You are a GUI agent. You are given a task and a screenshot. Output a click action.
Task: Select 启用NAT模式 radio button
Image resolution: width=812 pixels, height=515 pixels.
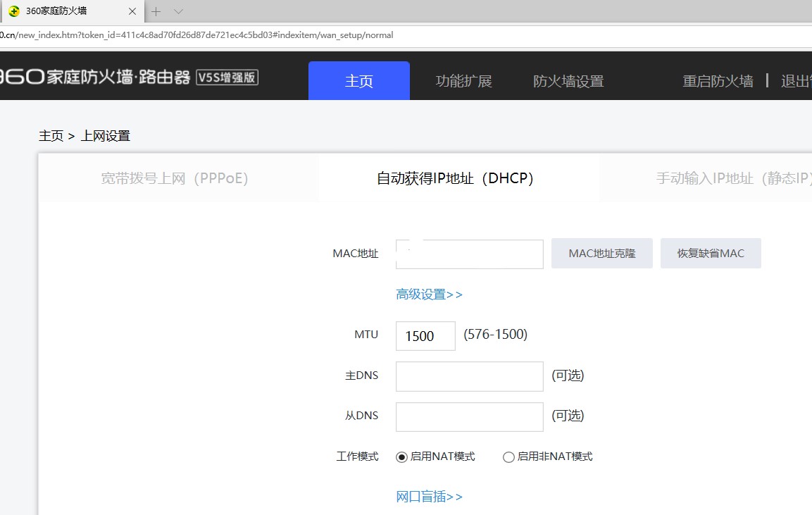401,457
